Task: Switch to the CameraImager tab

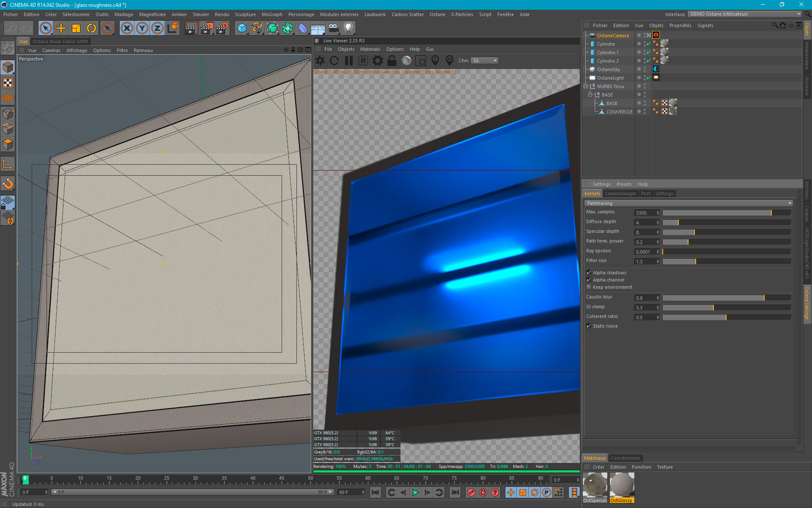Action: pos(620,193)
